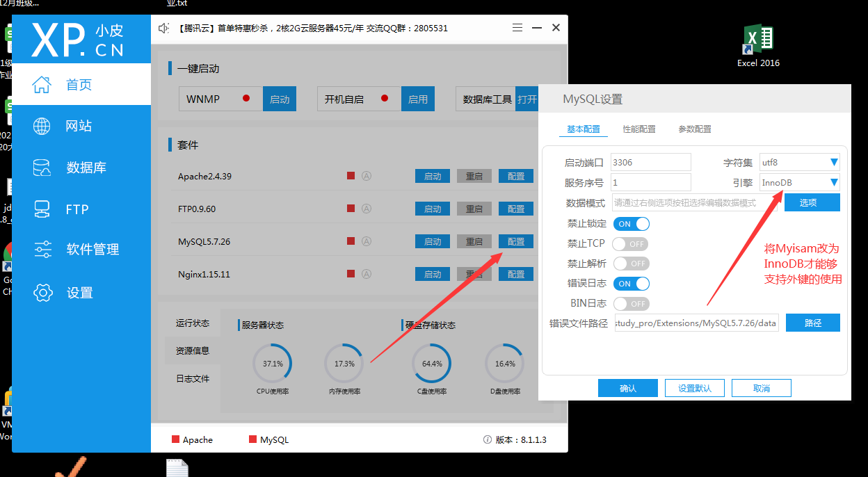Click the CPU使用率 37.1% gauge
Viewport: 868px width, 477px height.
tap(273, 364)
